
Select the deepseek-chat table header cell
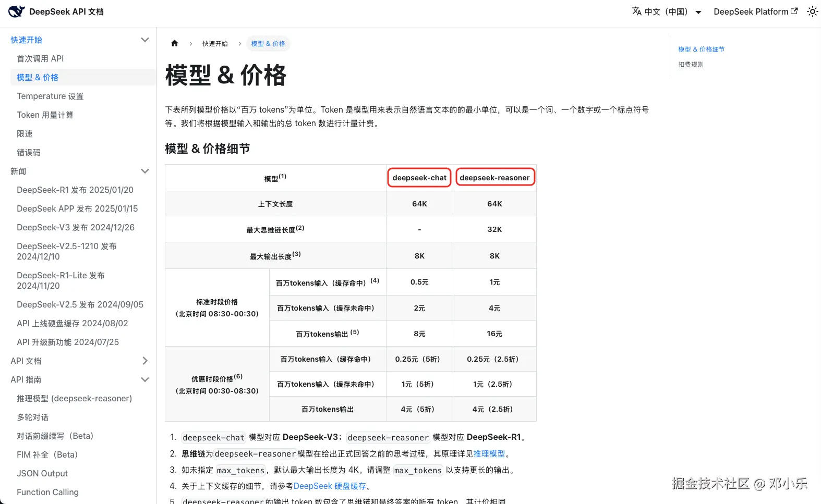point(419,178)
